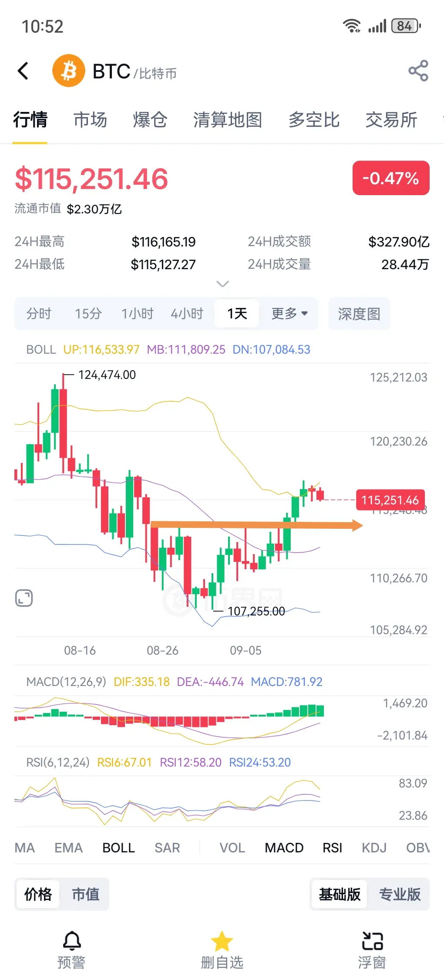
Task: Tap the 115,251.46 price marker on chart
Action: click(x=390, y=500)
